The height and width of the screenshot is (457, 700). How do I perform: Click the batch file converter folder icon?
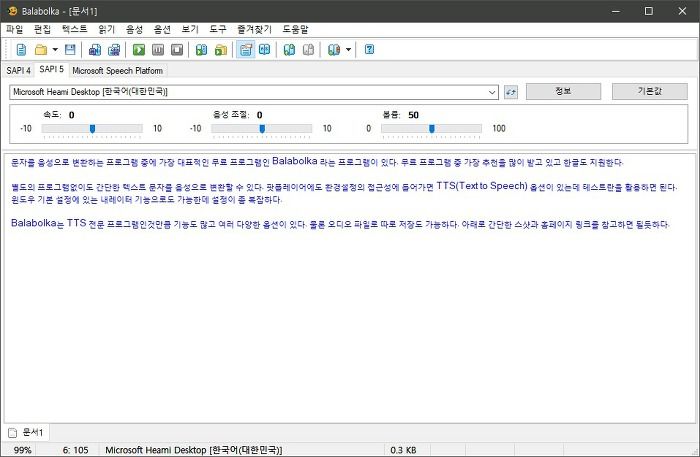coord(221,50)
